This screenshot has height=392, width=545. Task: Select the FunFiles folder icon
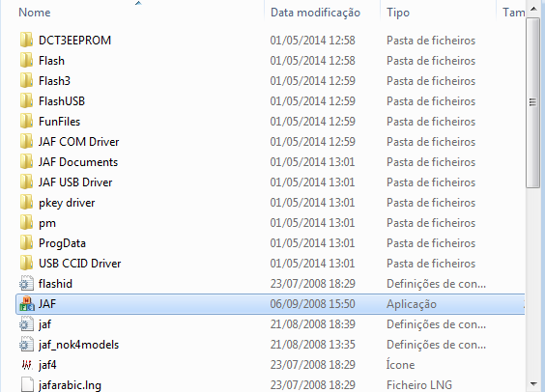click(x=26, y=122)
